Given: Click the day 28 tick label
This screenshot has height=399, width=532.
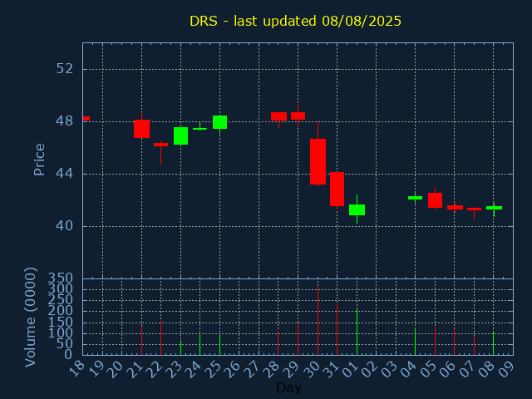Looking at the screenshot, I should [x=272, y=369].
